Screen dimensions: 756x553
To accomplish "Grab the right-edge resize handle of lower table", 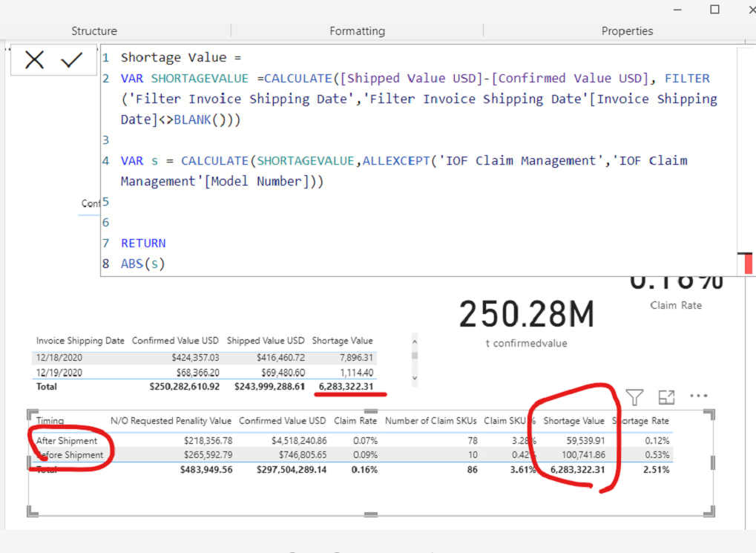I will click(713, 463).
